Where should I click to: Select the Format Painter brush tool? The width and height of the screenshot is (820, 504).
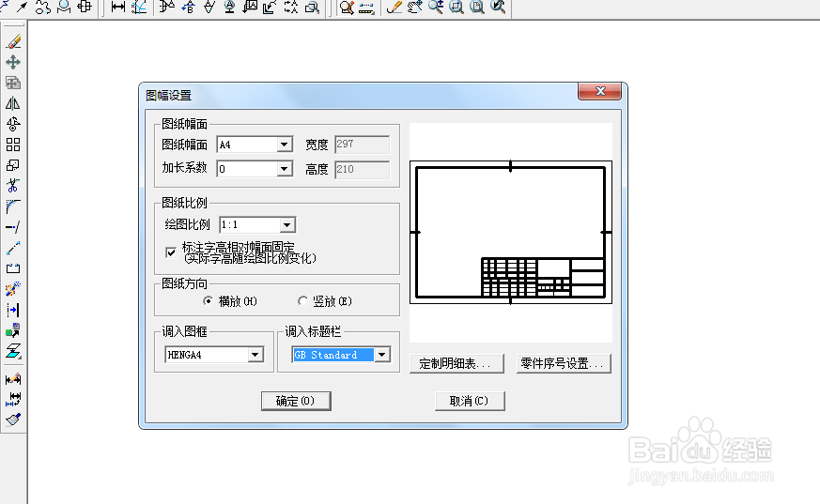(13, 420)
